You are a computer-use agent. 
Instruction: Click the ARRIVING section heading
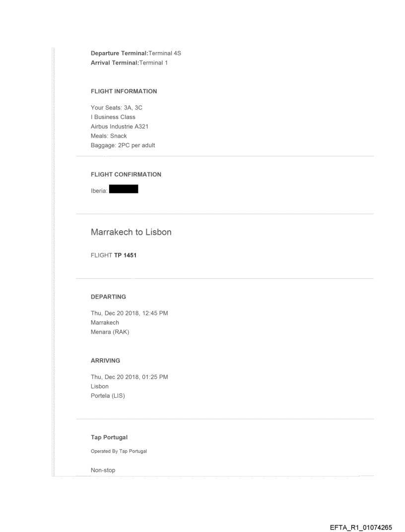(x=105, y=361)
